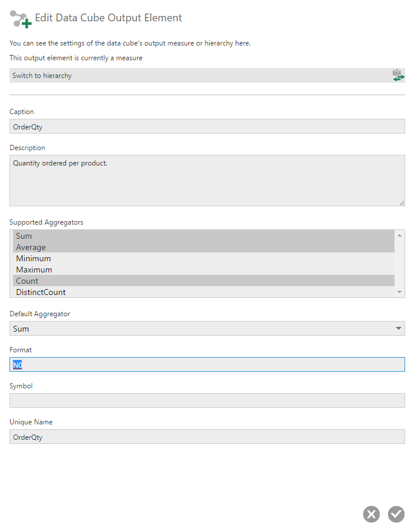Viewport: 414px width, 532px height.
Task: Click the data cube plus icon in header
Action: coord(21,19)
